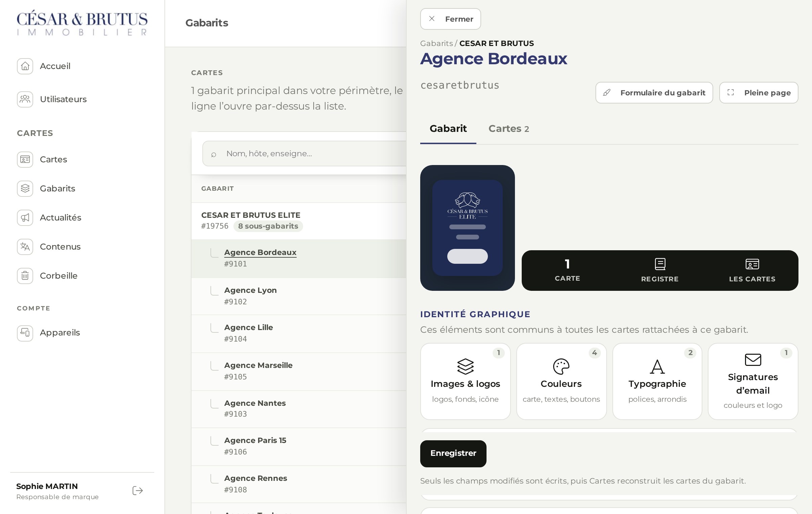Viewport: 812px width, 514px height.
Task: Open the Corbeille trash icon
Action: pyautogui.click(x=25, y=276)
